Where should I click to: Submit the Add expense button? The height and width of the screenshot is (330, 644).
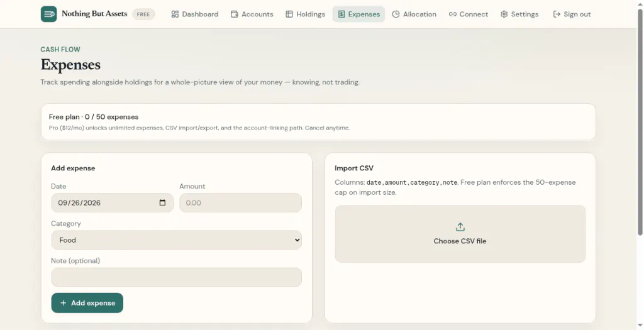87,303
